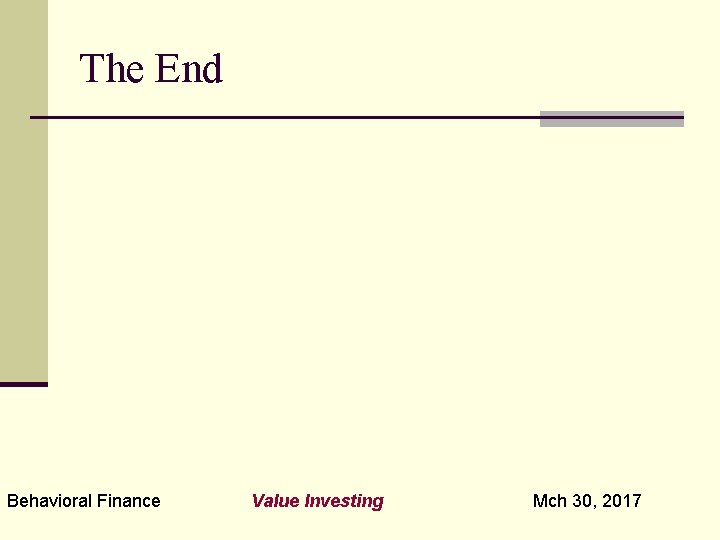Select the italic word "Investing"

point(344,501)
